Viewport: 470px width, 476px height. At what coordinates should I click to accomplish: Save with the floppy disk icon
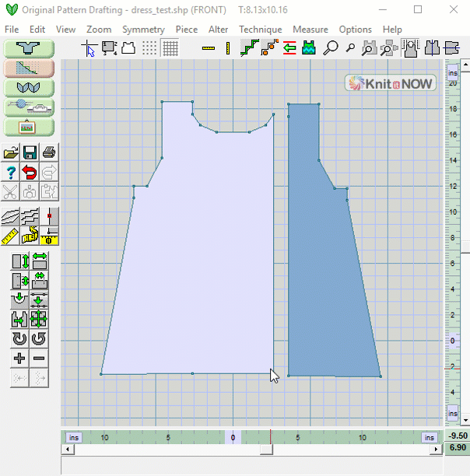(x=30, y=152)
